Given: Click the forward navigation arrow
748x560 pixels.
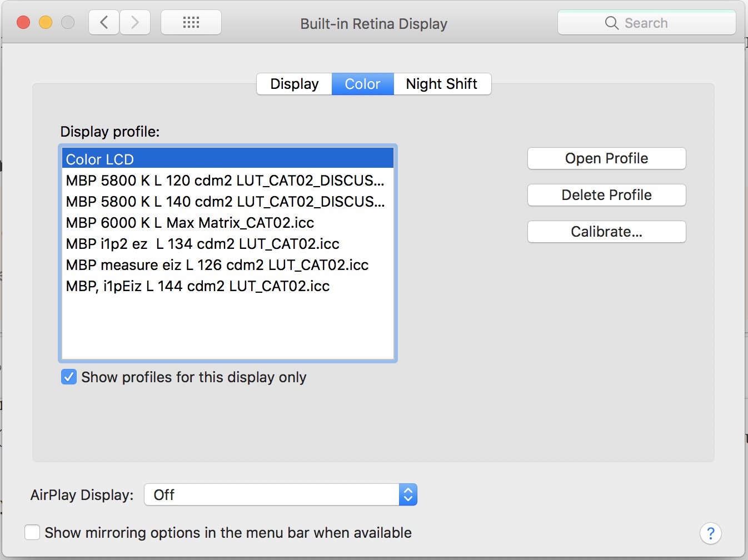Looking at the screenshot, I should 134,22.
